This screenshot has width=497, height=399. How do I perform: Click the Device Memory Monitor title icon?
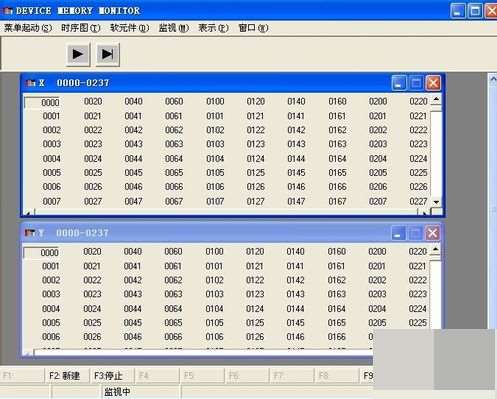click(x=7, y=11)
